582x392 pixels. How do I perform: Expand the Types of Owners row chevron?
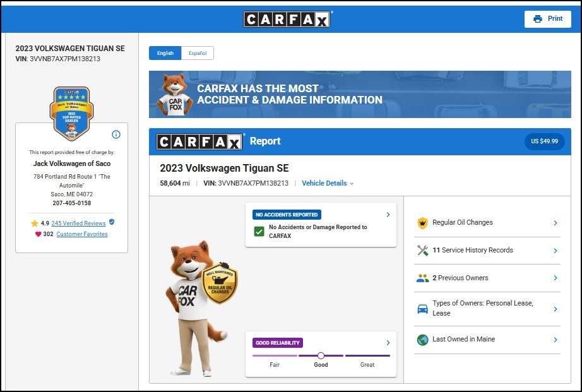(555, 309)
